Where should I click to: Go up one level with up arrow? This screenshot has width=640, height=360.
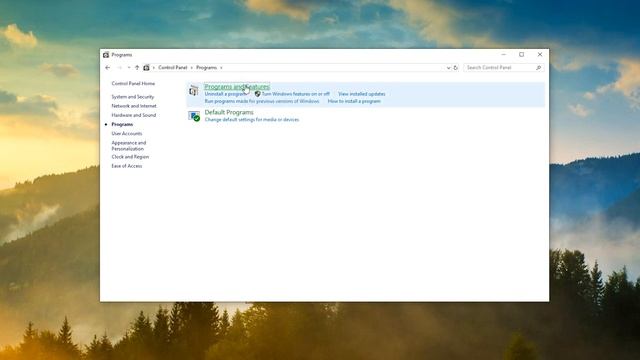point(137,68)
